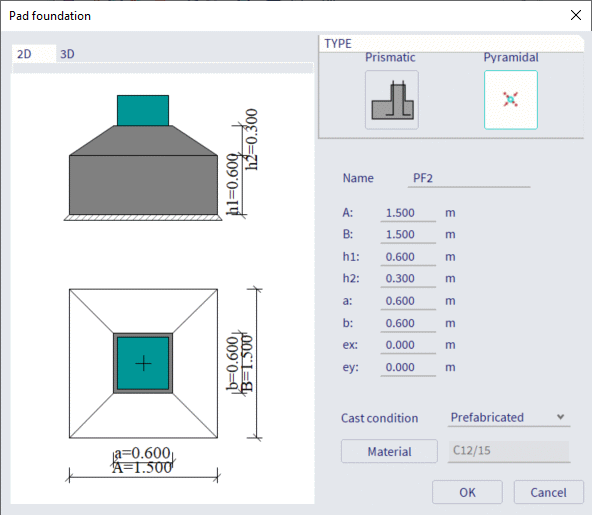Edit the A dimension value field

tap(408, 213)
